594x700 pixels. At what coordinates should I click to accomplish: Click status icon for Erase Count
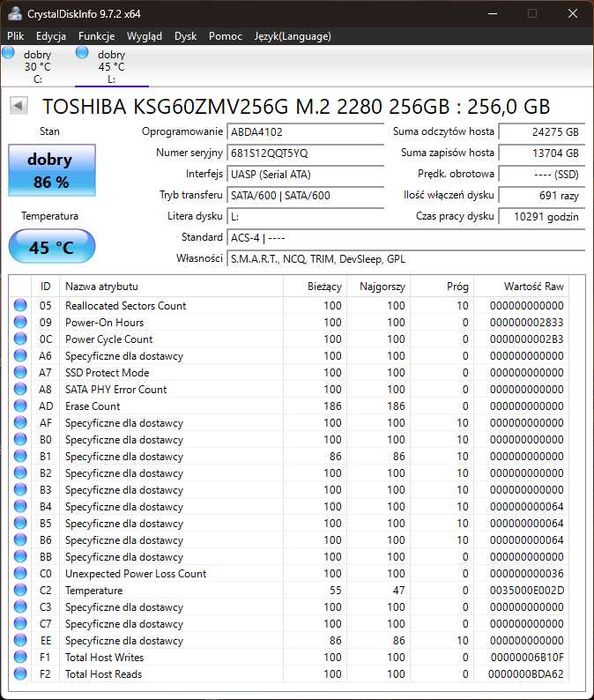(x=20, y=406)
